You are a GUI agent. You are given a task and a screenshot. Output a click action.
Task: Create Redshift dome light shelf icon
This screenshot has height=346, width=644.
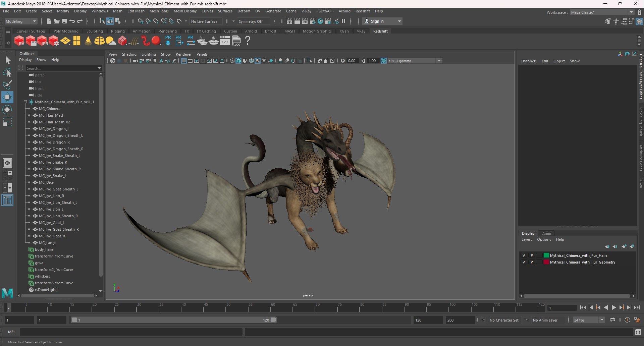[100, 41]
